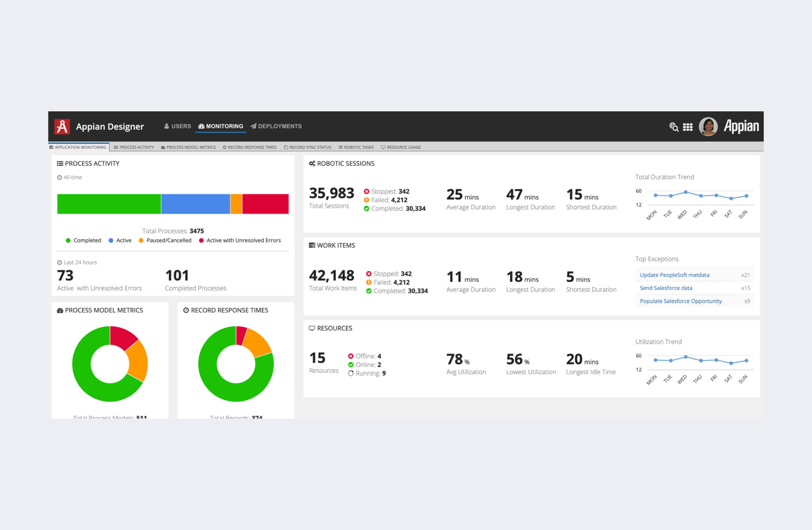812x530 pixels.
Task: Switch to the Users tab
Action: tap(177, 126)
